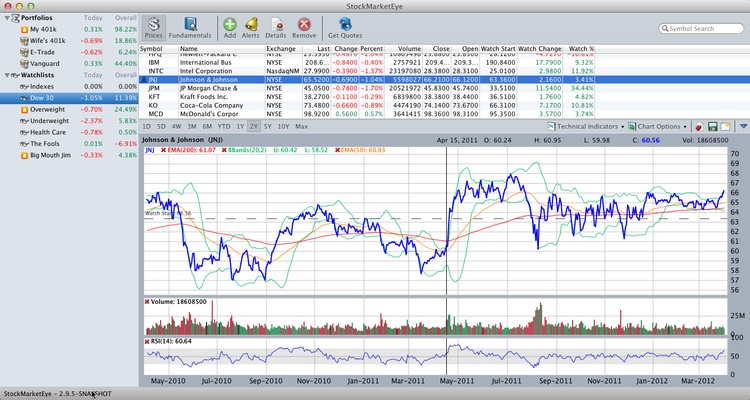Click the new note chart icon
The image size is (750, 400).
click(x=726, y=127)
